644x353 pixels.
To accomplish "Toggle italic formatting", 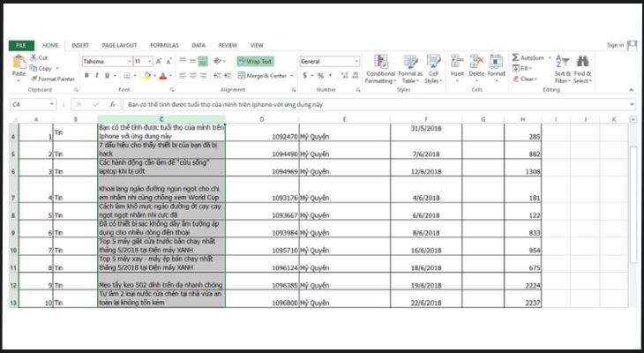I will click(98, 76).
